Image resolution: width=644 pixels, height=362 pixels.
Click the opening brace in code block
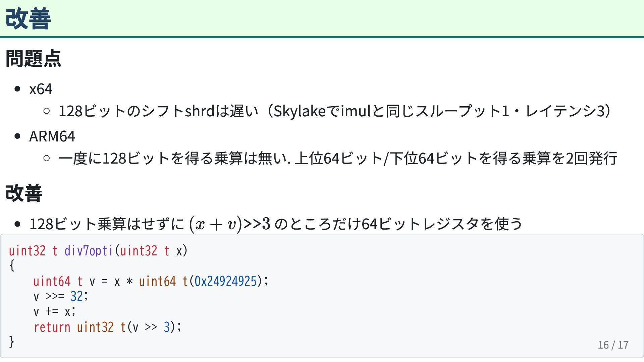coord(12,265)
